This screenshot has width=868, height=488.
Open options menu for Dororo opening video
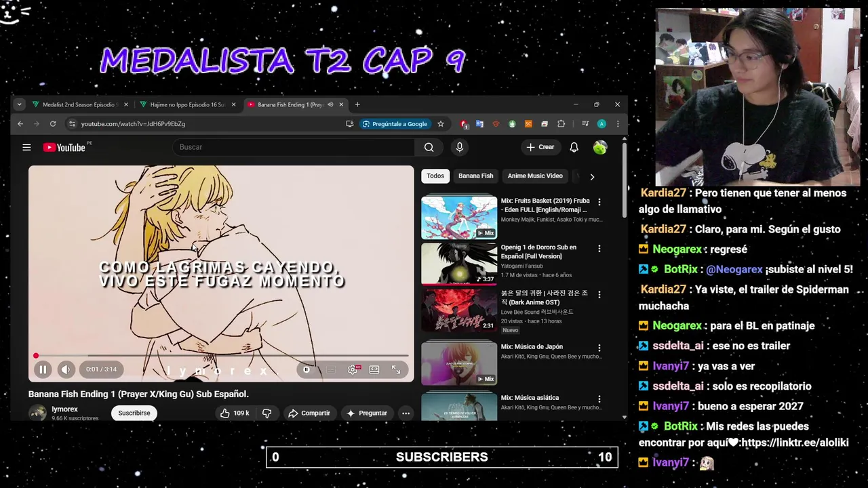click(599, 249)
